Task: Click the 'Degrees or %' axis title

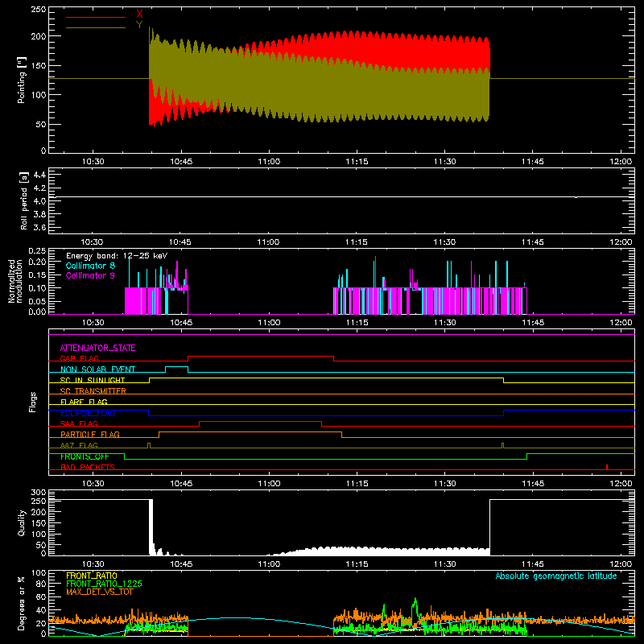Action: [22, 603]
